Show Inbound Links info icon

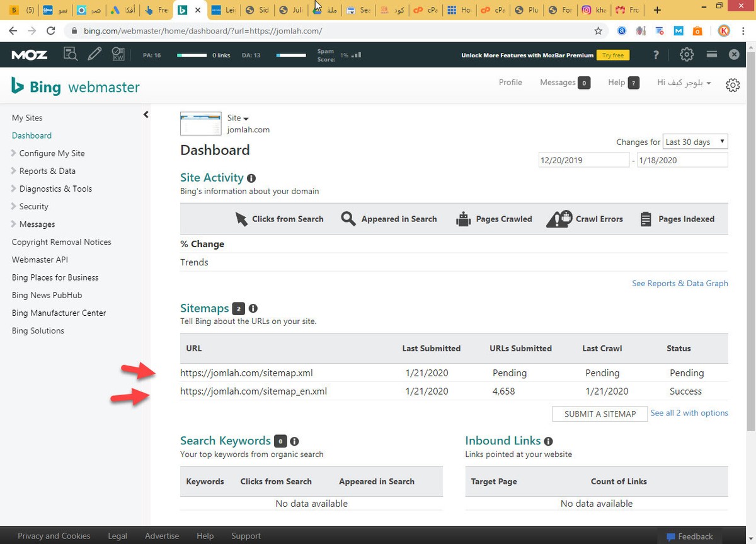pyautogui.click(x=548, y=441)
